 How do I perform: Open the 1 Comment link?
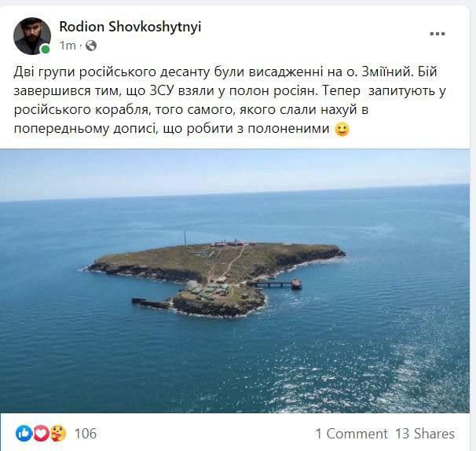click(x=352, y=434)
